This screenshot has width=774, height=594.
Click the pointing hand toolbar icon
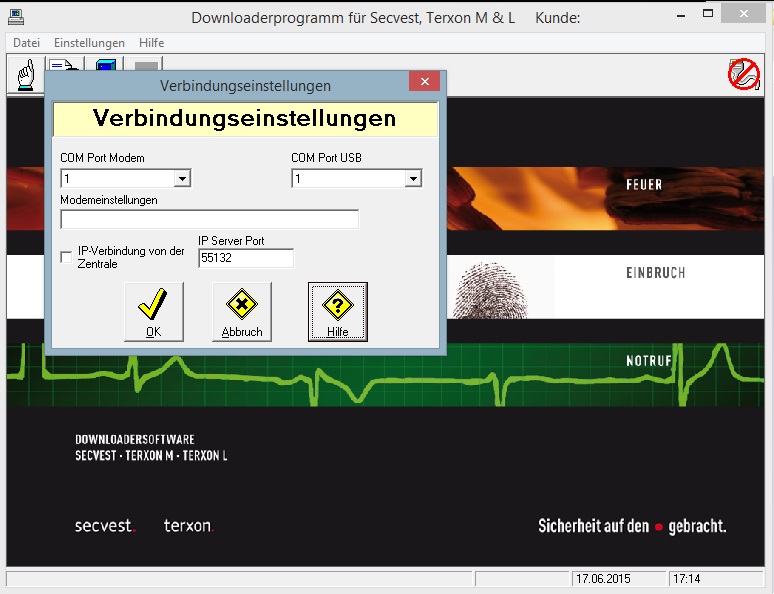(x=24, y=75)
